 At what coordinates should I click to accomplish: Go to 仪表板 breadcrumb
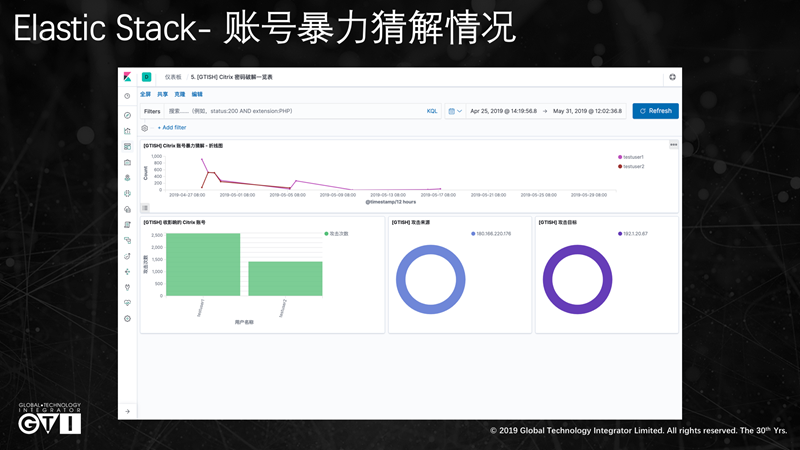[173, 77]
